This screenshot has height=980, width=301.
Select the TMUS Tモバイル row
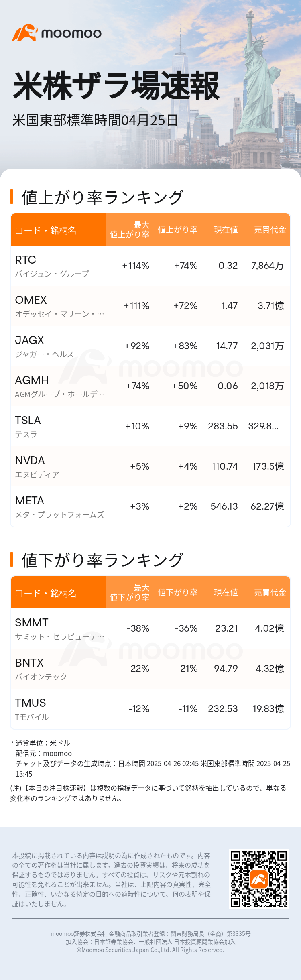[x=150, y=709]
